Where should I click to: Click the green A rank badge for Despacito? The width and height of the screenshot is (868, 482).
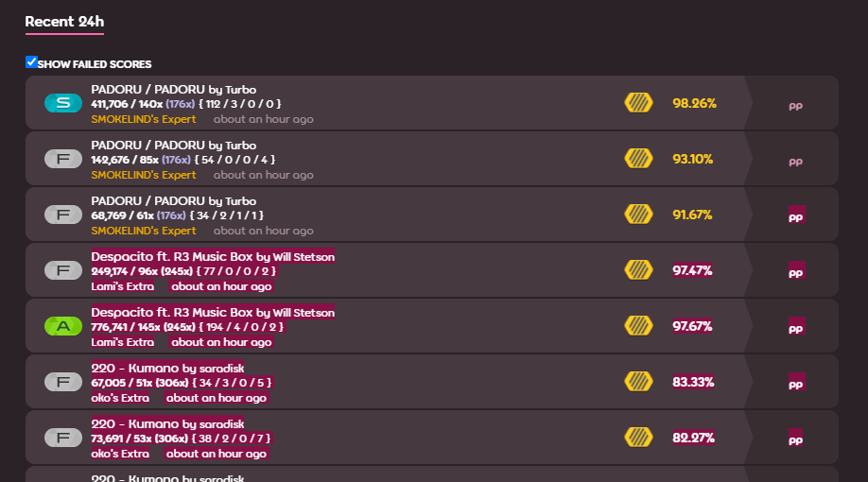[x=63, y=326]
